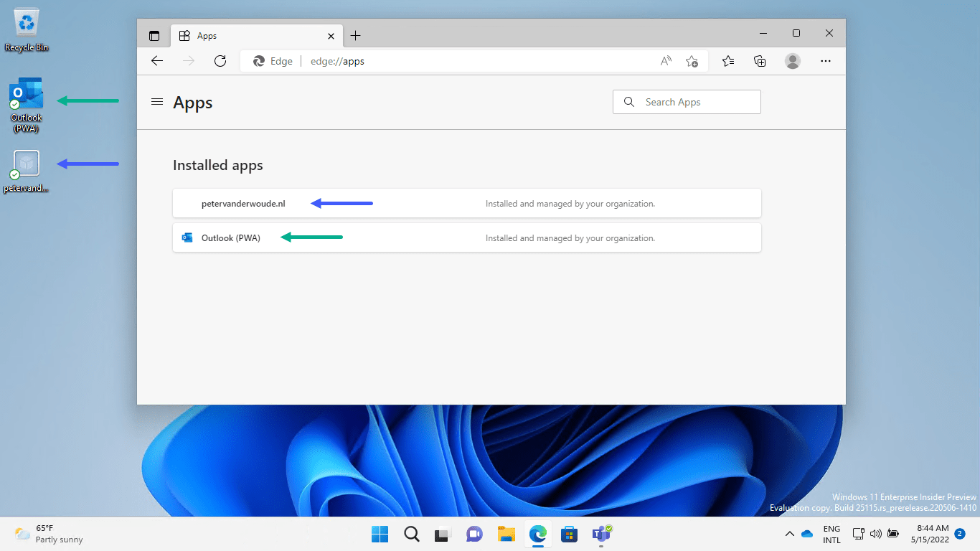Open the Favorites list
This screenshot has height=551, width=980.
(727, 61)
